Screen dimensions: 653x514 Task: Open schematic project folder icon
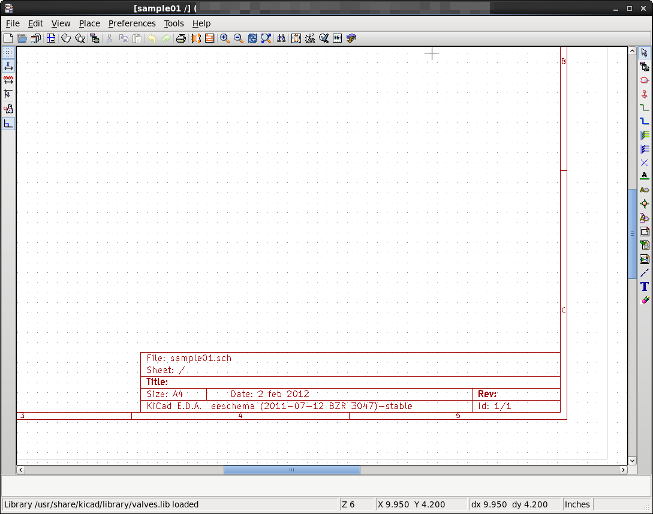pos(22,38)
